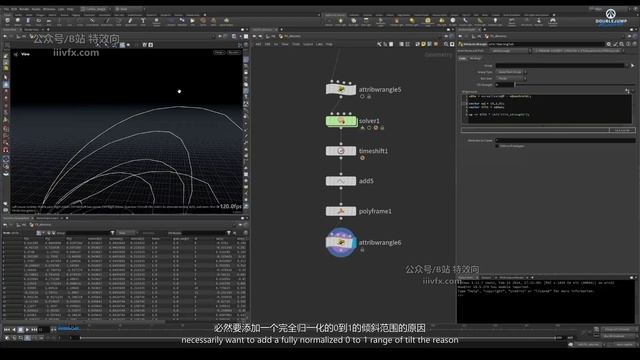The width and height of the screenshot is (640, 360).
Task: Click spreadsheet horizontal scrollbar
Action: click(84, 321)
